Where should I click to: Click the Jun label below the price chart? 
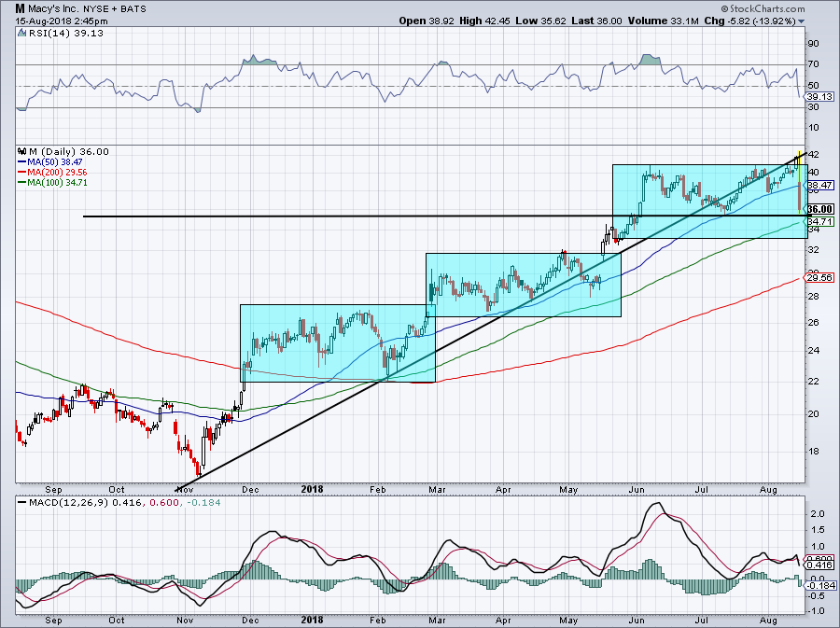click(x=637, y=489)
